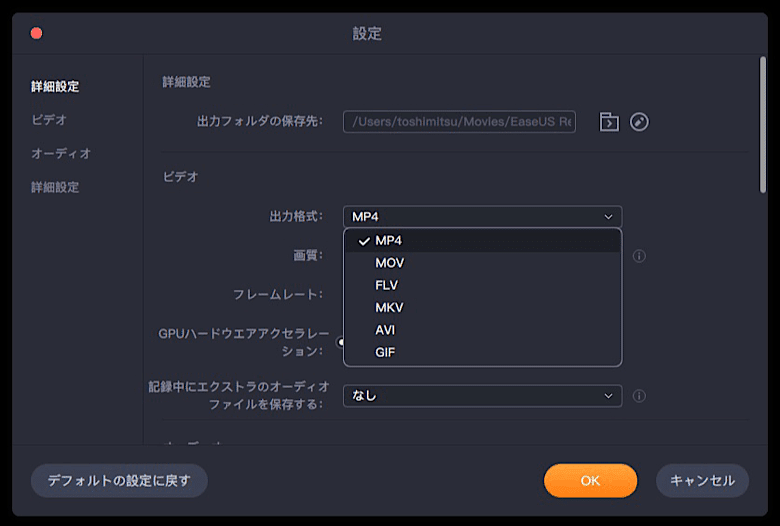The width and height of the screenshot is (780, 526).
Task: Click the GPUハードウエアアクセラレーション label
Action: (243, 342)
